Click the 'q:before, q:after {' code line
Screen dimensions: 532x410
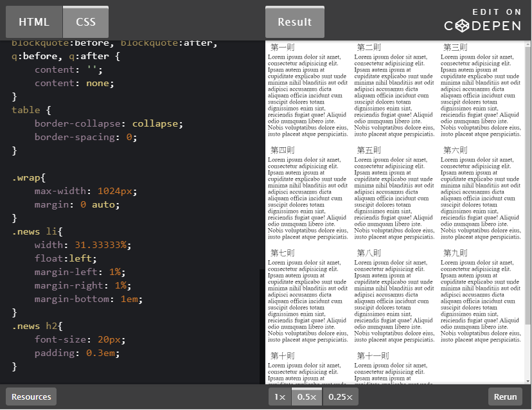66,56
